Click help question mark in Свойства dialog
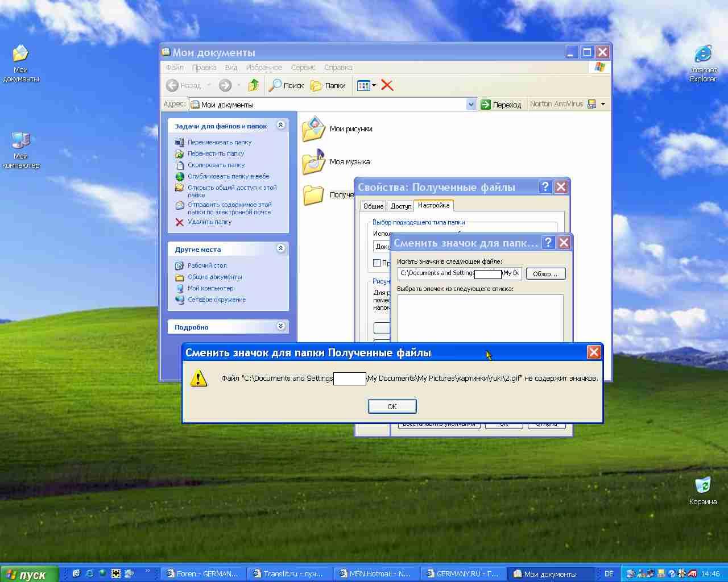This screenshot has width=728, height=582. click(x=545, y=187)
